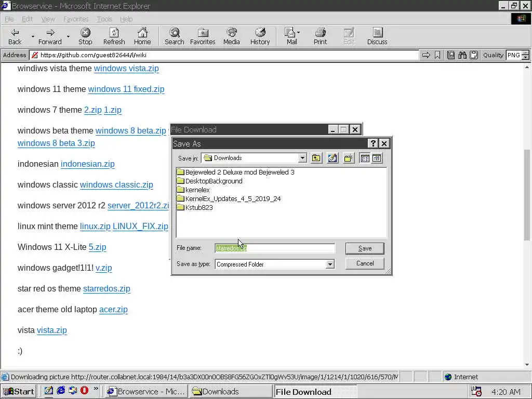Click the Forward toolbar button
The height and width of the screenshot is (399, 532).
point(50,36)
